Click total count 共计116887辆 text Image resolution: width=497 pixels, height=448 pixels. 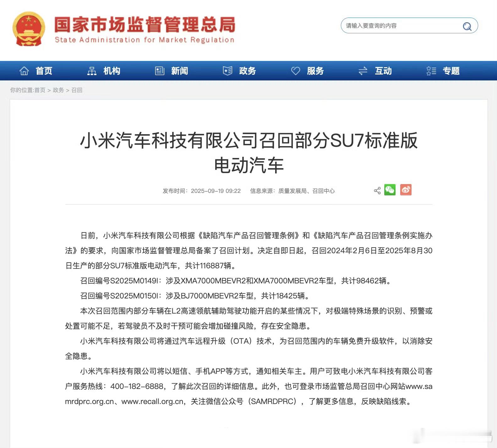[208, 266]
